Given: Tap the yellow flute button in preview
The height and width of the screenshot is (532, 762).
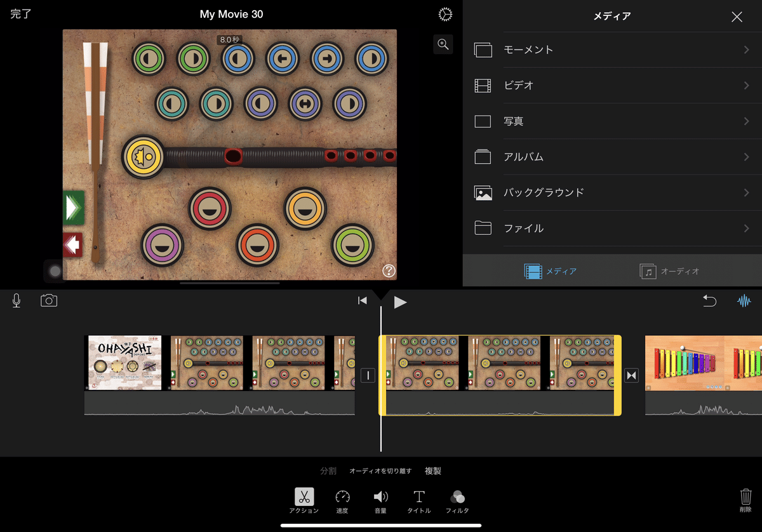Looking at the screenshot, I should [144, 156].
